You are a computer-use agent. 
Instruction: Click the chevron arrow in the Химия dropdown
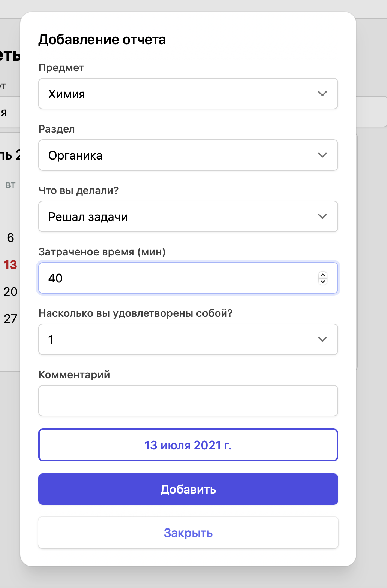pos(322,94)
